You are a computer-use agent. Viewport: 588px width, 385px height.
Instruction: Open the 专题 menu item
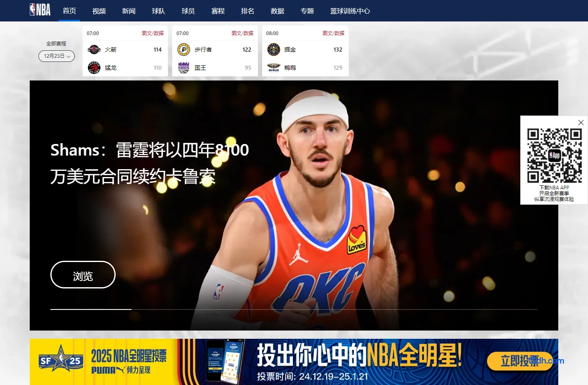tap(307, 11)
